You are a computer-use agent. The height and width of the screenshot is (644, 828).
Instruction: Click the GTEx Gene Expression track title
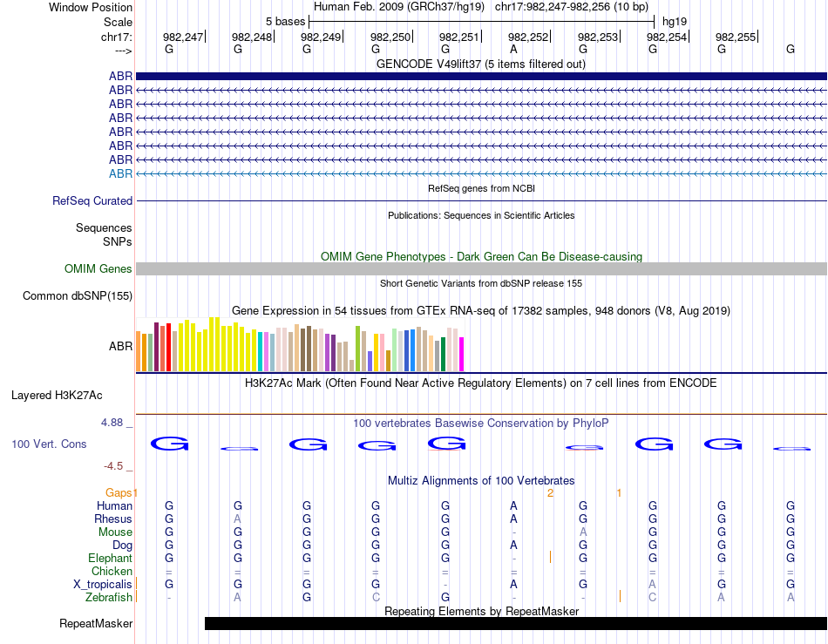click(x=481, y=310)
